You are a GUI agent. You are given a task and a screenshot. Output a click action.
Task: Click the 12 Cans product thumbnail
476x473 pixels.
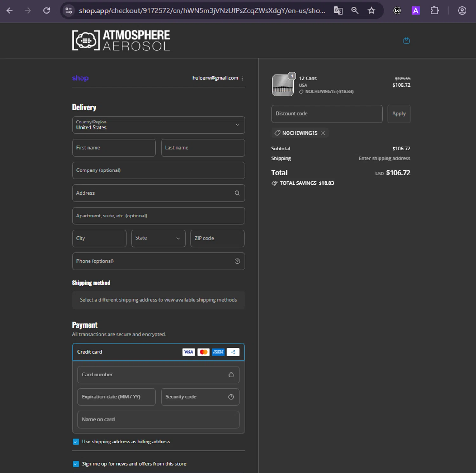point(282,85)
